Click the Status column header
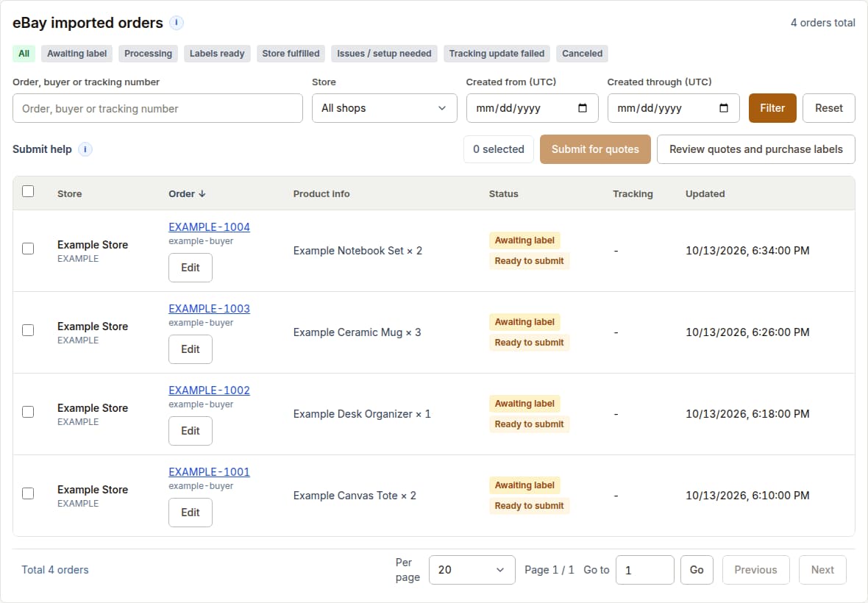Screen dimensions: 868x603 504,193
